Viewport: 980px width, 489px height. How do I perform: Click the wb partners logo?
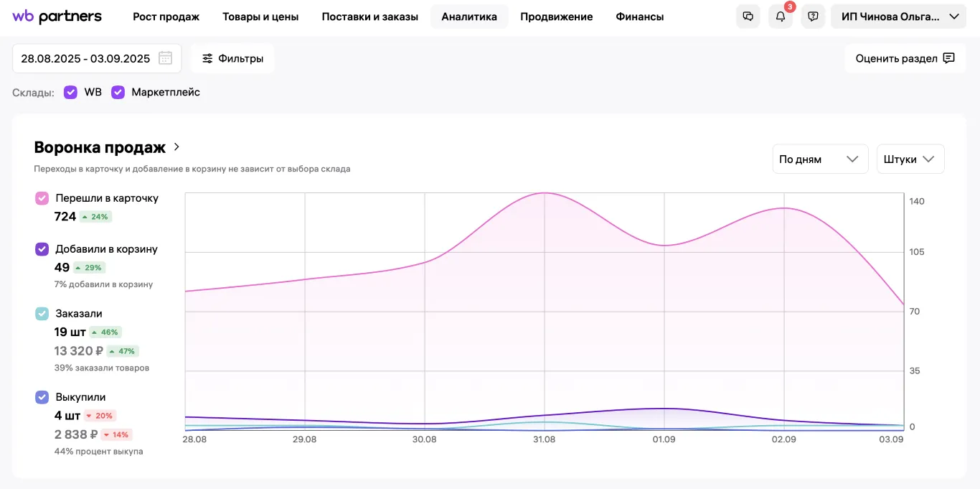pos(57,17)
